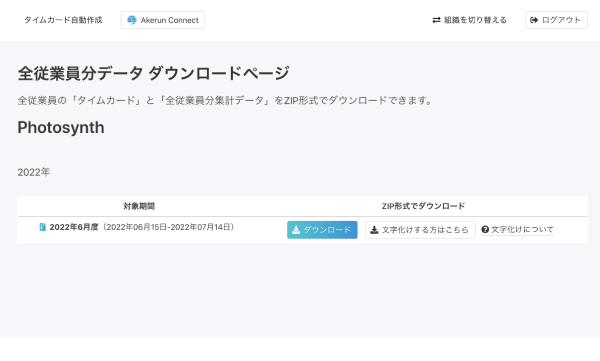600x361 pixels.
Task: Click the page description about ZIP形式
Action: (x=225, y=100)
